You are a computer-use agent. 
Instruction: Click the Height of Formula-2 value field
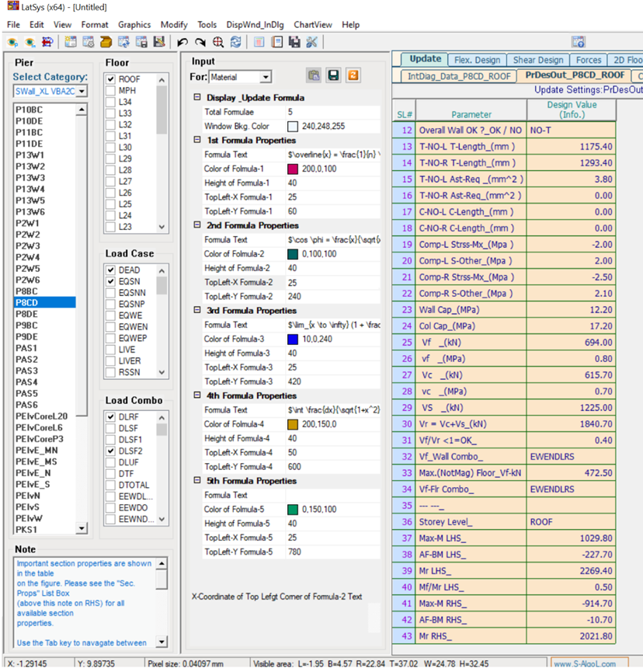(333, 268)
